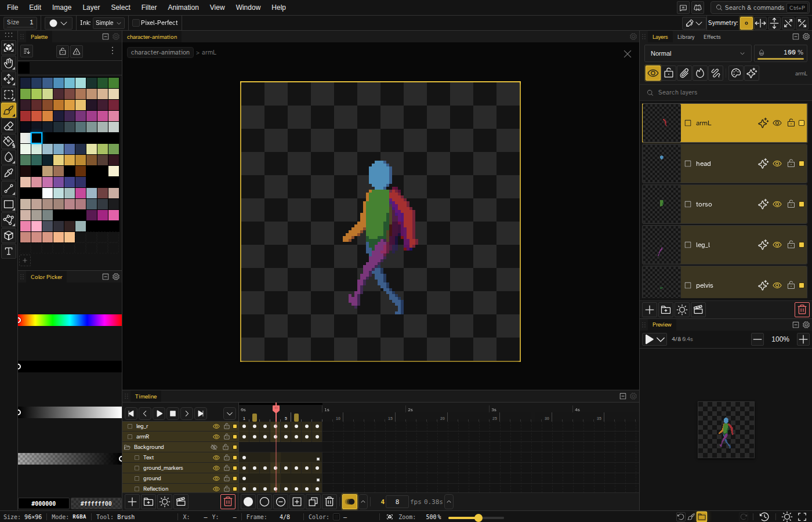Click the undo history clock icon in status bar
812x522 pixels.
tap(764, 517)
